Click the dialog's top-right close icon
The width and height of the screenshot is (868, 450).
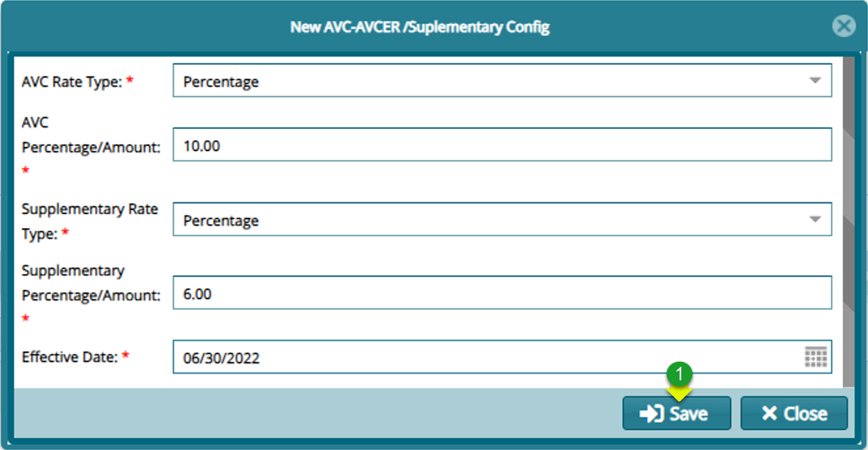click(844, 26)
